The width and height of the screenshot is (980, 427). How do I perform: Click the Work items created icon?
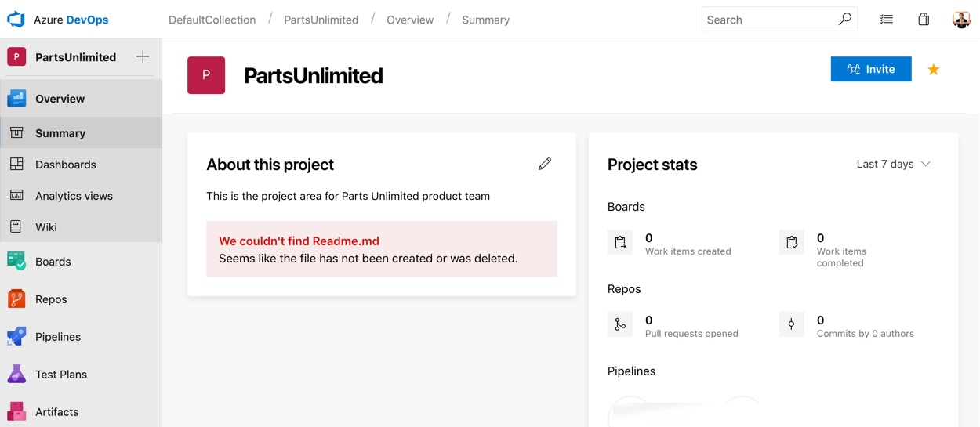[620, 242]
